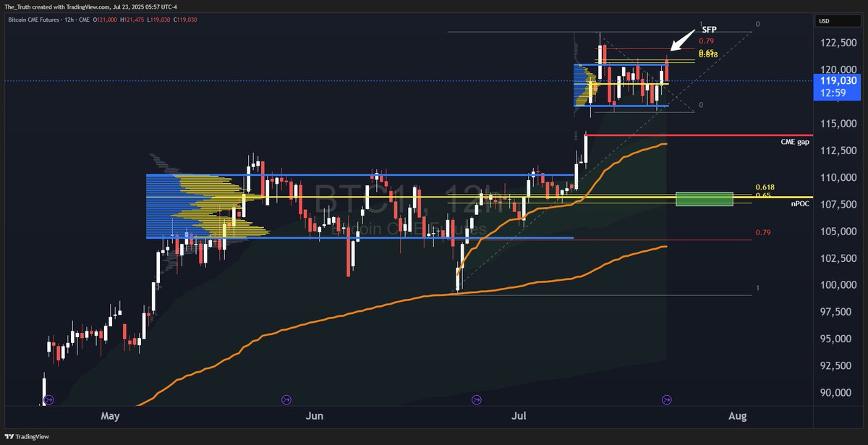Click the Jun label on the time axis
This screenshot has height=445, width=868.
coord(314,417)
